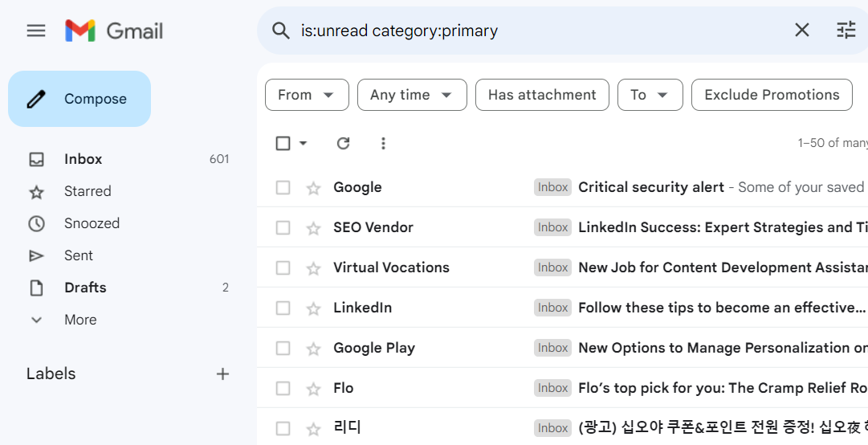Image resolution: width=868 pixels, height=445 pixels.
Task: Star the 리디 email
Action: pos(313,428)
